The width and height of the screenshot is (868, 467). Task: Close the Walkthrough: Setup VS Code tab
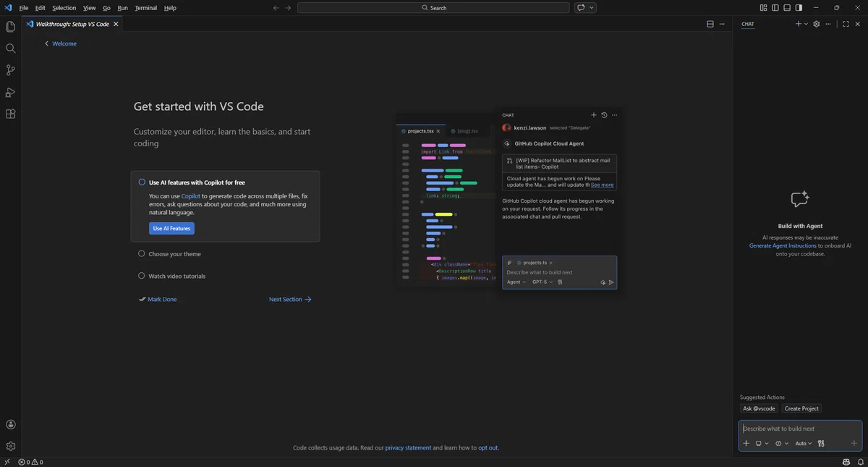click(116, 24)
